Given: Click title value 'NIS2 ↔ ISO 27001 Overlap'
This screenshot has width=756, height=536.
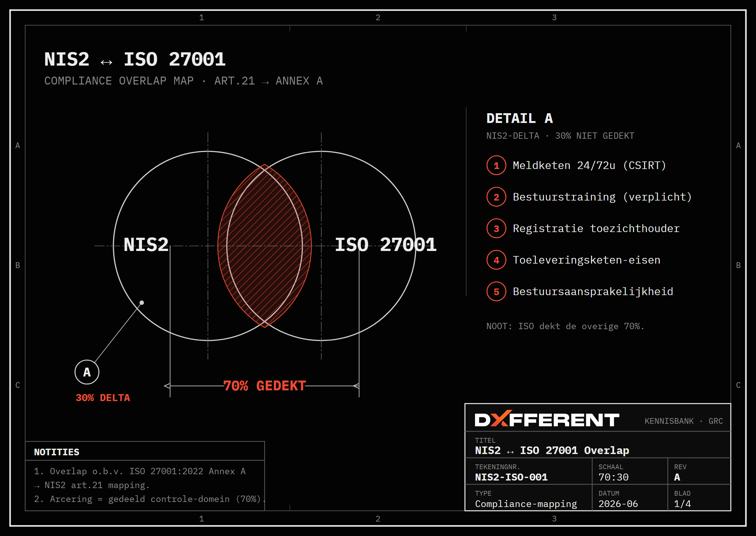Looking at the screenshot, I should [552, 451].
